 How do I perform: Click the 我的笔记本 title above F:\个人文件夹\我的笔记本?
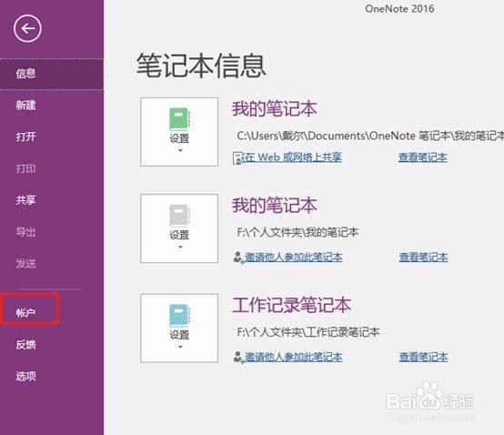(275, 205)
